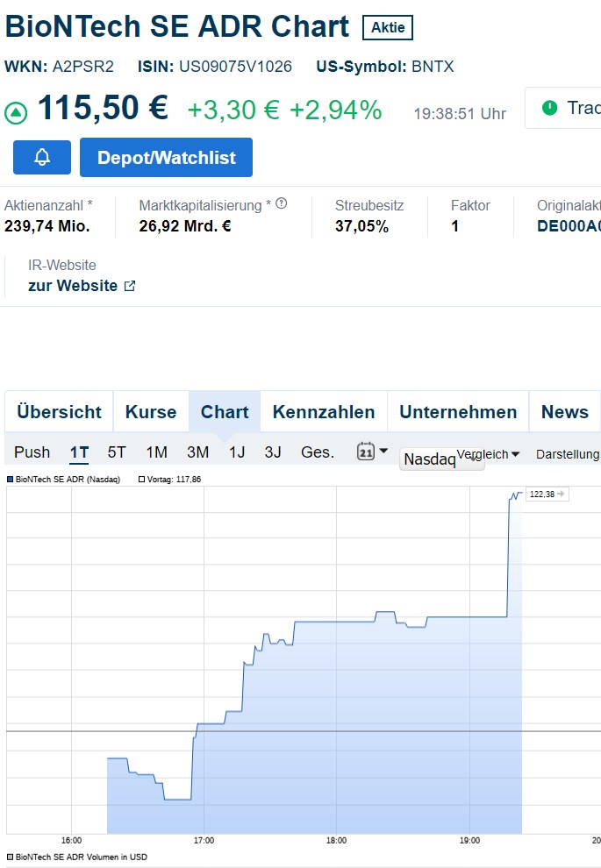Viewport: 601px width, 868px height.
Task: Expand the Vergleich dropdown
Action: coord(488,454)
